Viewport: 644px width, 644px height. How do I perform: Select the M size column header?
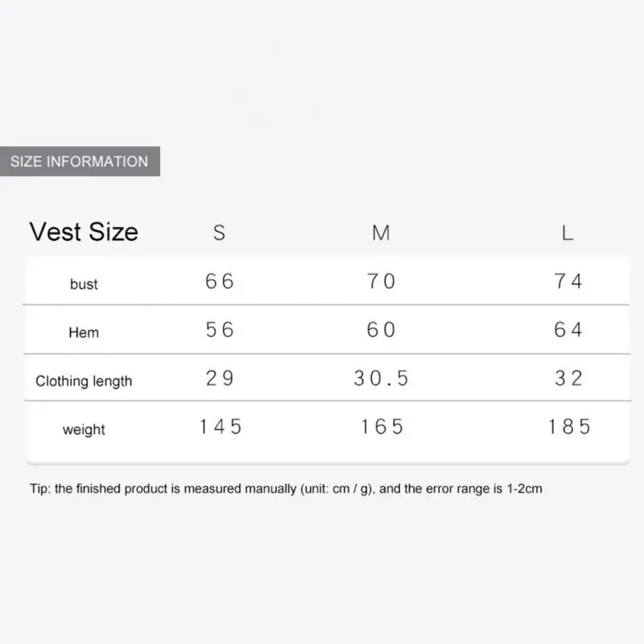tap(381, 233)
